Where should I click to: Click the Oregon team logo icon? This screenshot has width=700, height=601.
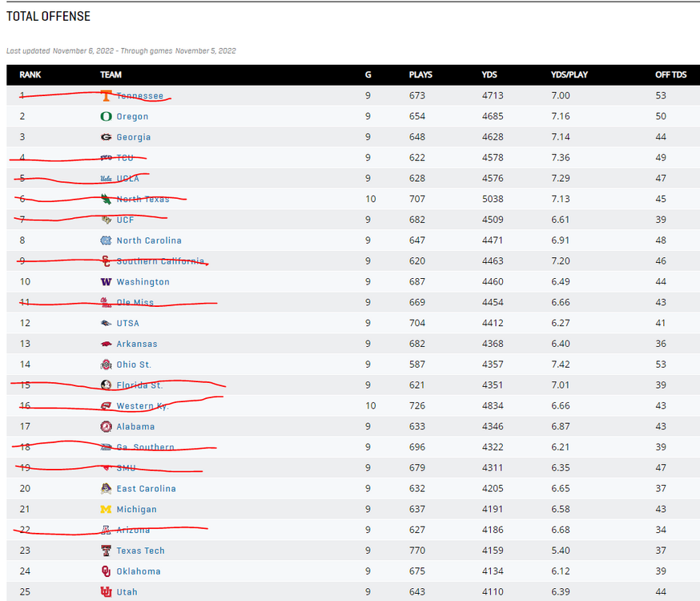pos(106,116)
